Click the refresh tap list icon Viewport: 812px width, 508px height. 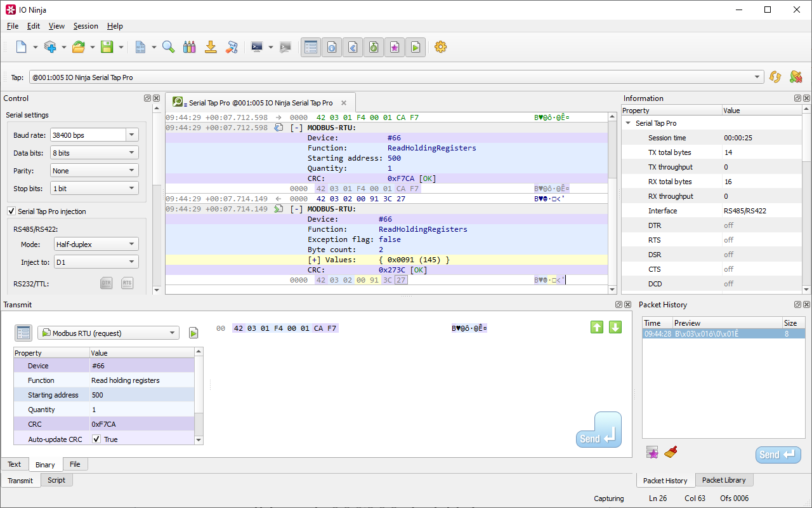click(775, 77)
